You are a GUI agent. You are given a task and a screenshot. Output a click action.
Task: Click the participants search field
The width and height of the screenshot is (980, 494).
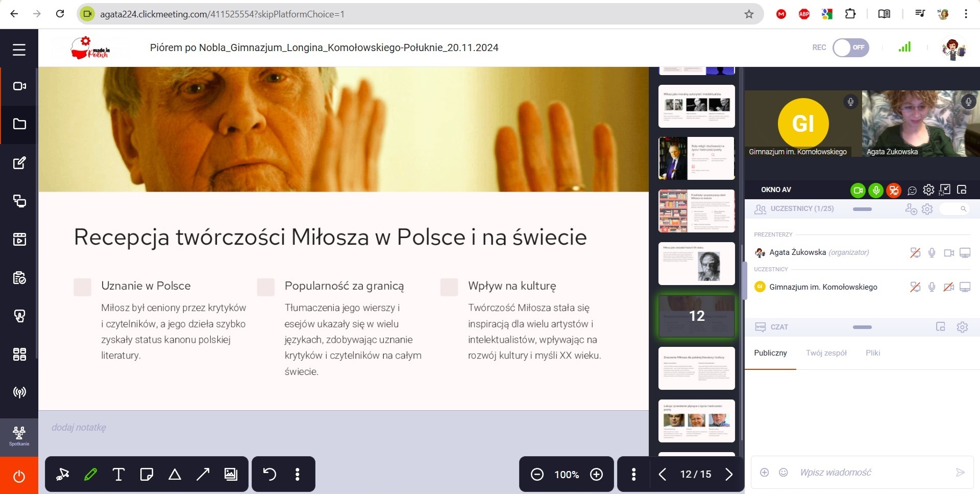click(x=954, y=209)
